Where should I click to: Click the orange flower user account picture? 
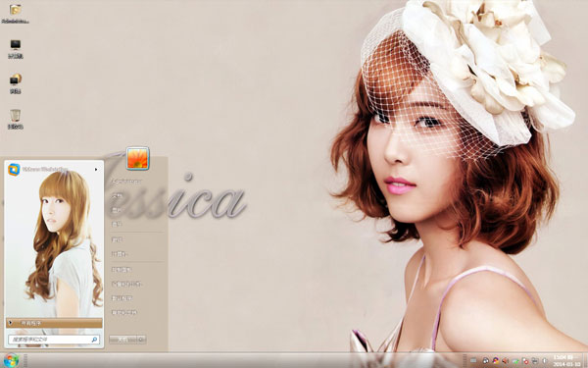click(x=137, y=158)
